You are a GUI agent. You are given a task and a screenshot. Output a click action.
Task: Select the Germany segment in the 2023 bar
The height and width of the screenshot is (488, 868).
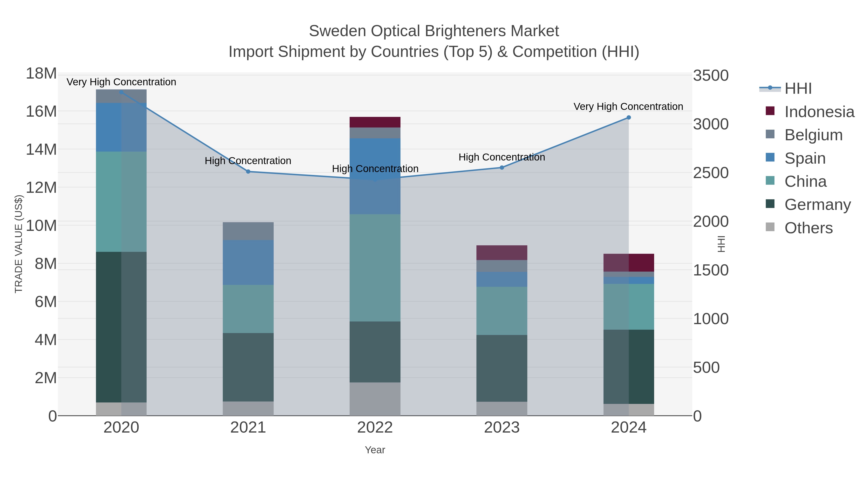pos(502,368)
